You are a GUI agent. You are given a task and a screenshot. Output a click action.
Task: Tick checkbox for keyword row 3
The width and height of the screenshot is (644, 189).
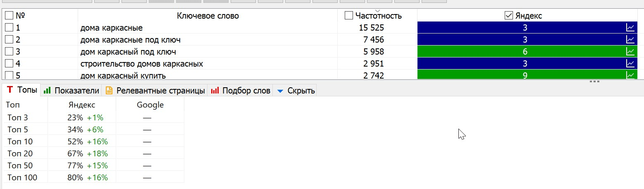click(9, 52)
